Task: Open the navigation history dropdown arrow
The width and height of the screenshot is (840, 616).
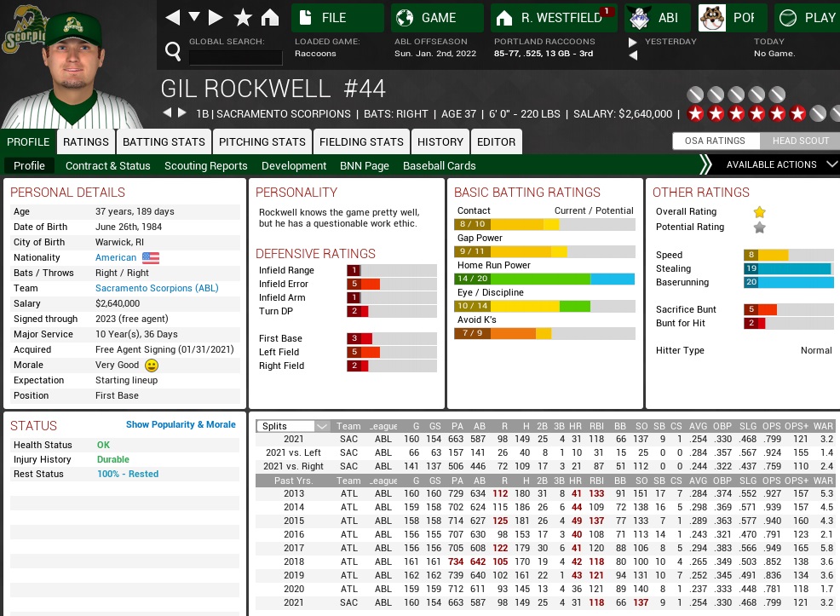Action: 194,18
